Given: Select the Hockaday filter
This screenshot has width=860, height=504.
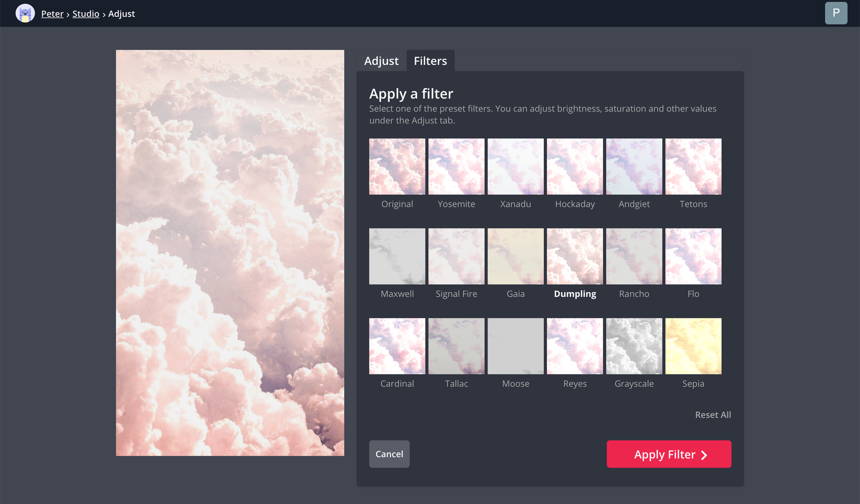Looking at the screenshot, I should 574,166.
